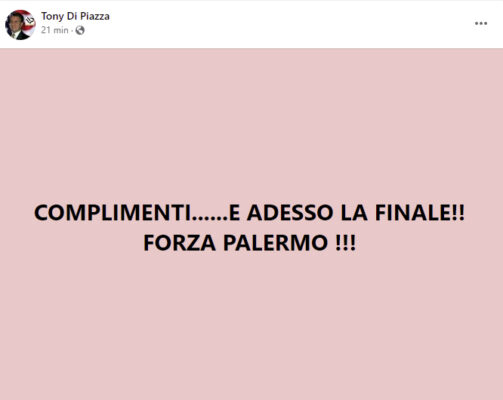Click the flag emblem in the avatar
The height and width of the screenshot is (400, 503).
pyautogui.click(x=29, y=20)
